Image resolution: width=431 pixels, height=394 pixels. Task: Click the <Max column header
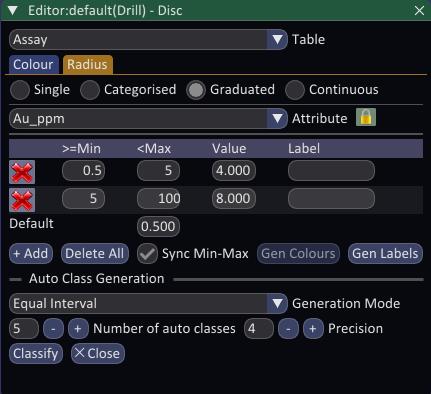click(x=154, y=149)
